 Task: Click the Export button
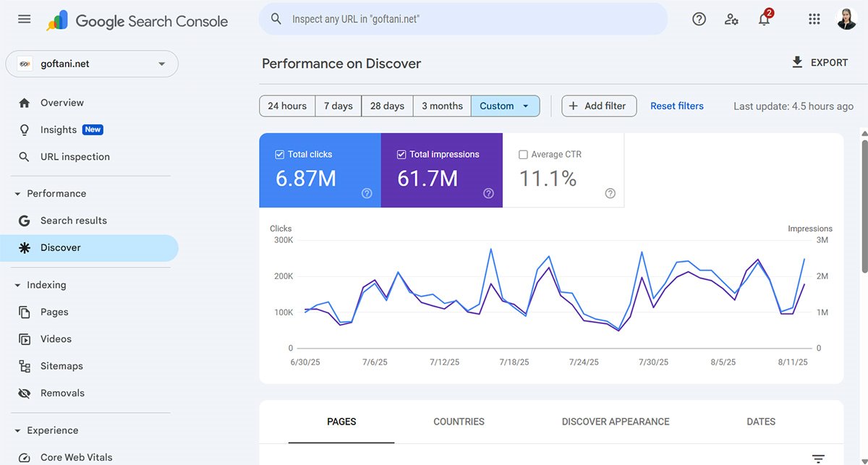pyautogui.click(x=820, y=62)
